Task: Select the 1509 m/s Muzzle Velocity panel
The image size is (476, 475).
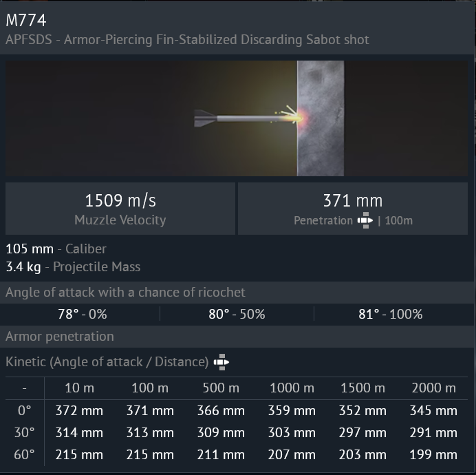Action: pos(120,209)
